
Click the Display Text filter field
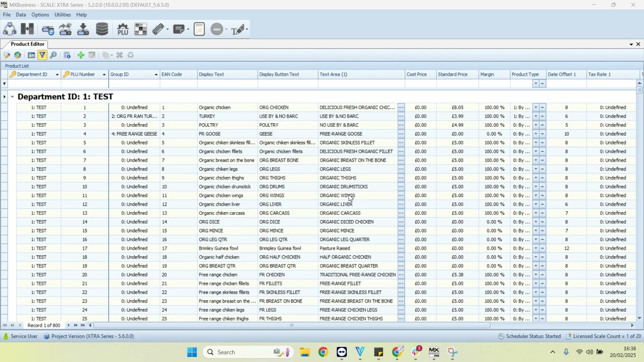point(227,84)
